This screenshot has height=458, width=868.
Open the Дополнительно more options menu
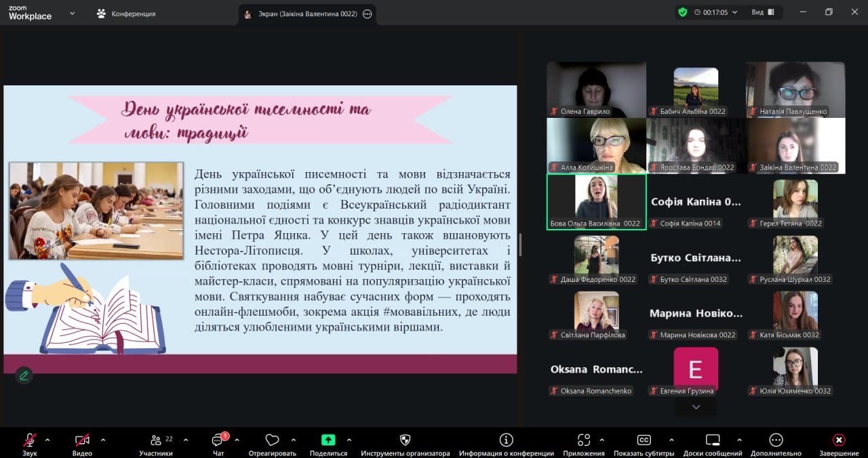point(776,440)
